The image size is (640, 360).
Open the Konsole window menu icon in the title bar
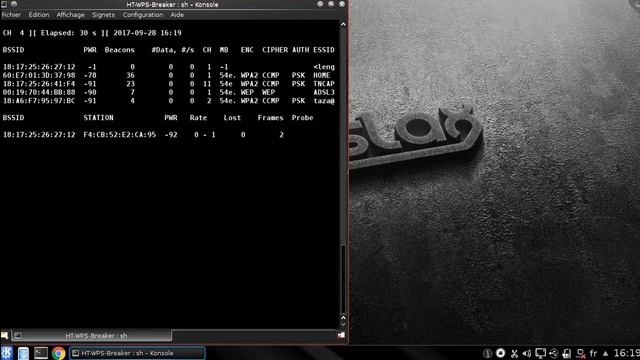(4, 4)
